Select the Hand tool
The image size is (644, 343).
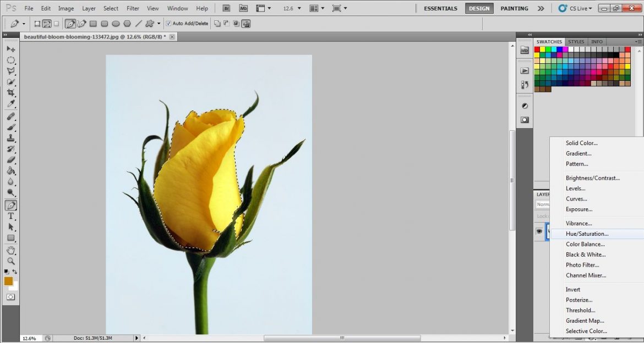point(10,250)
